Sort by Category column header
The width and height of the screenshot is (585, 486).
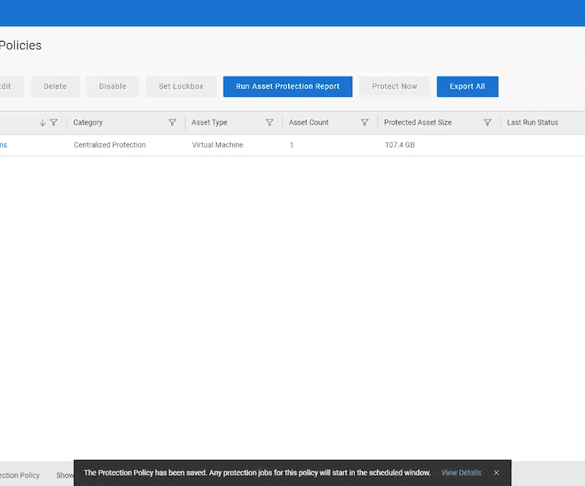point(88,122)
